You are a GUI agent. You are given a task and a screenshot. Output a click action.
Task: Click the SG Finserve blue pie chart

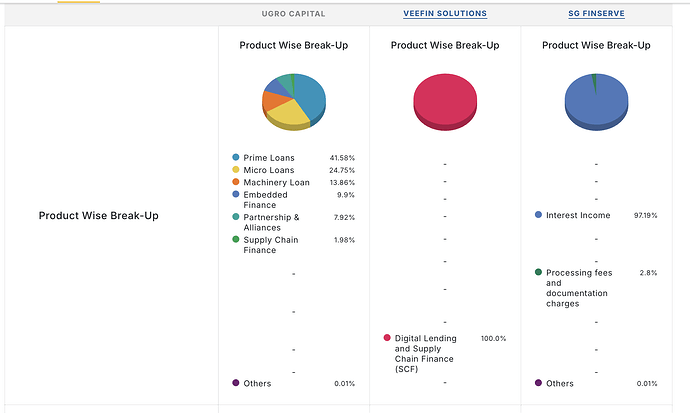[x=596, y=102]
